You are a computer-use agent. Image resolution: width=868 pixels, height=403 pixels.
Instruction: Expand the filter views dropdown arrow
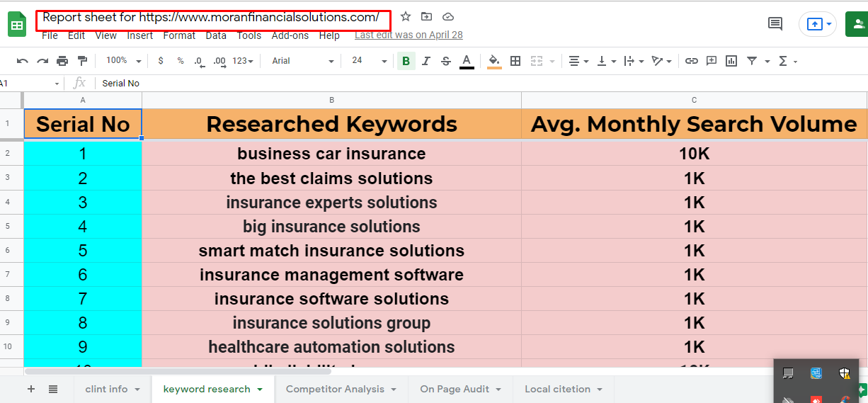[x=767, y=62]
